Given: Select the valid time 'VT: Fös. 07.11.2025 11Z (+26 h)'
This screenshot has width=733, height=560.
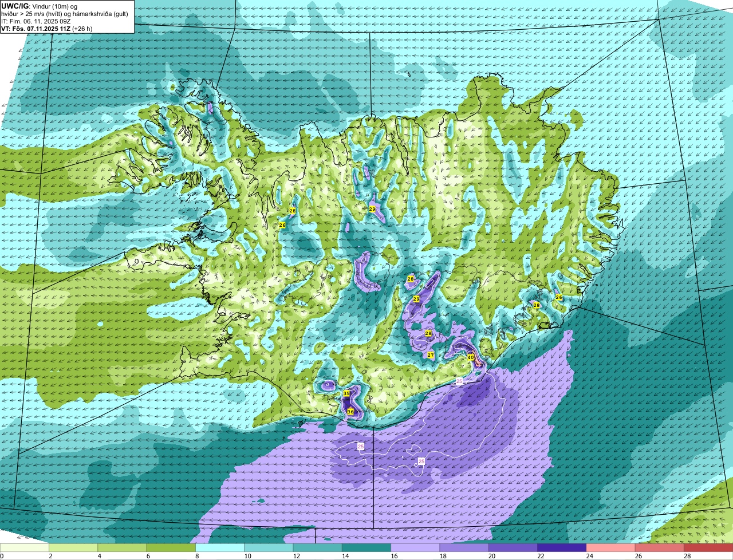Looking at the screenshot, I should [46, 28].
